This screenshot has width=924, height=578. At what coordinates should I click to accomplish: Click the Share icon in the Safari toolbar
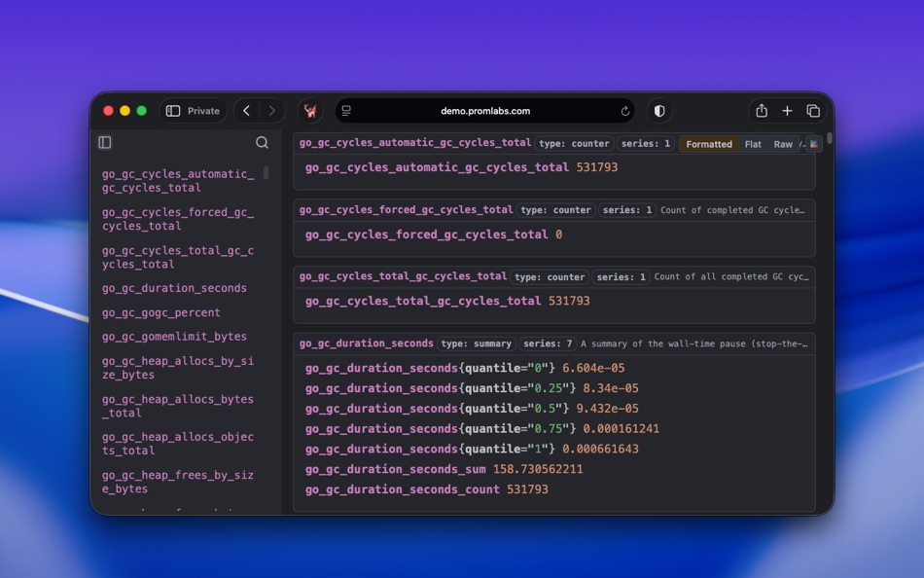[763, 111]
